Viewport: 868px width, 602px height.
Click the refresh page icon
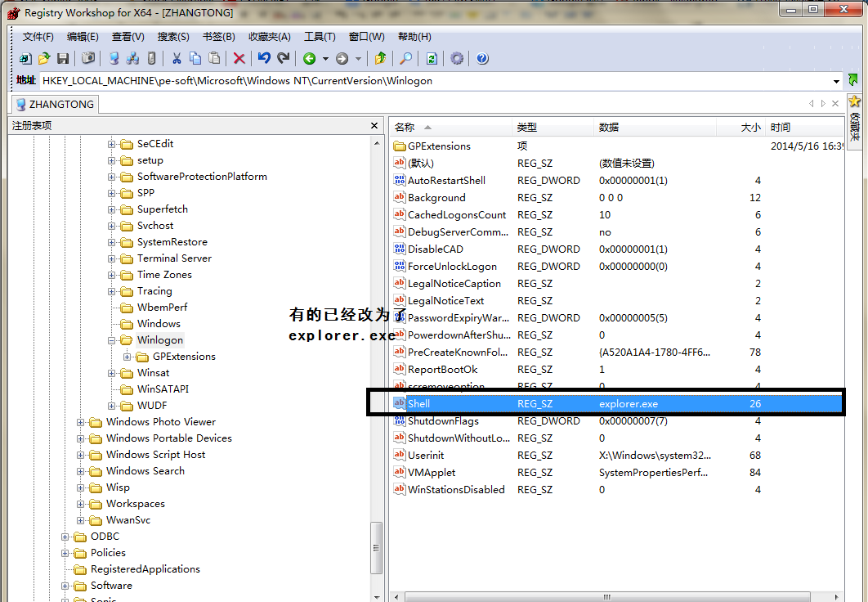click(432, 58)
